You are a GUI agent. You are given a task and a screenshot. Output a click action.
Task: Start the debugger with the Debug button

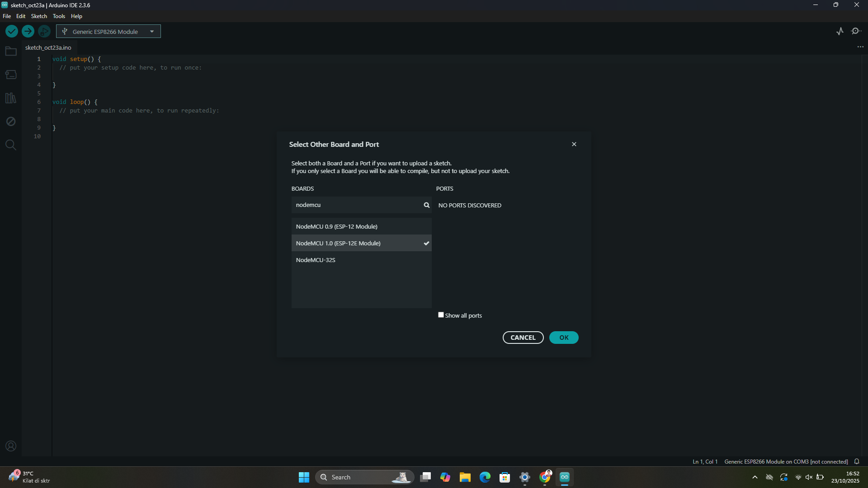(x=44, y=31)
